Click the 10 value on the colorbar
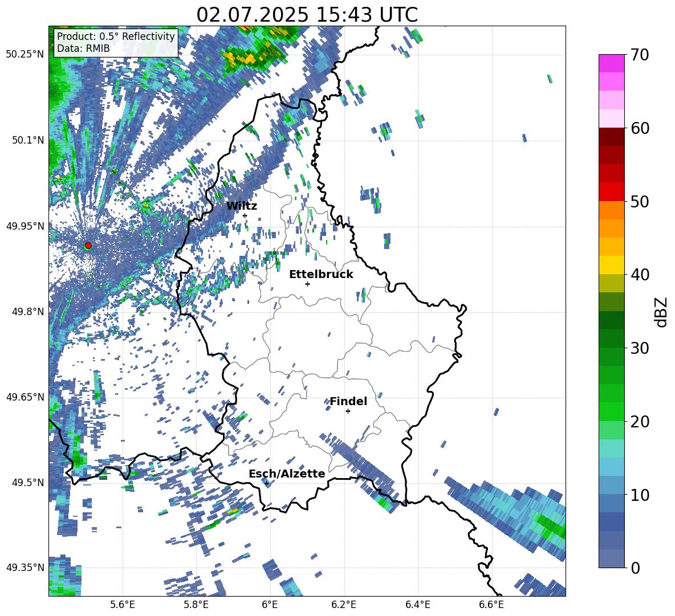Image resolution: width=675 pixels, height=616 pixels. pyautogui.click(x=639, y=495)
